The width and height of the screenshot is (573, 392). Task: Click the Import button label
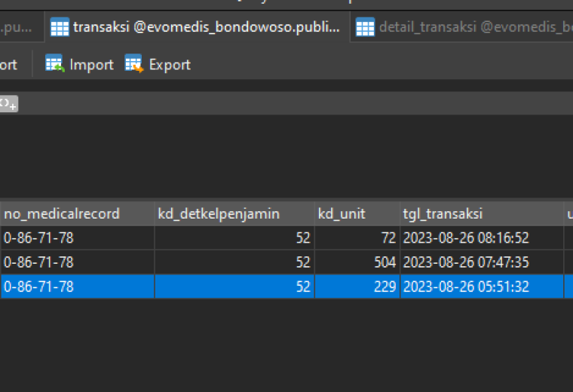pos(91,65)
